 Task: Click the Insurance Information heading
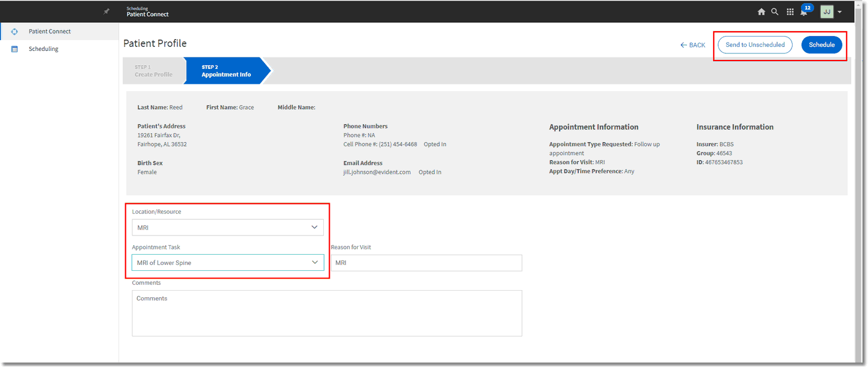click(735, 127)
